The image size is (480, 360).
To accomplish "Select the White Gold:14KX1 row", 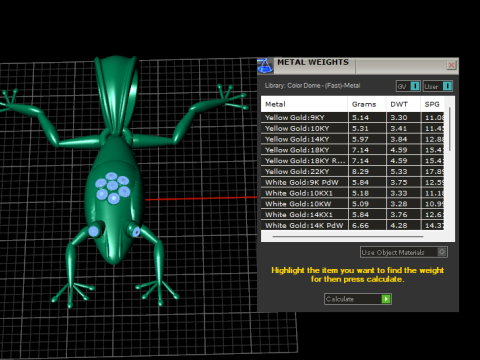I will (353, 215).
